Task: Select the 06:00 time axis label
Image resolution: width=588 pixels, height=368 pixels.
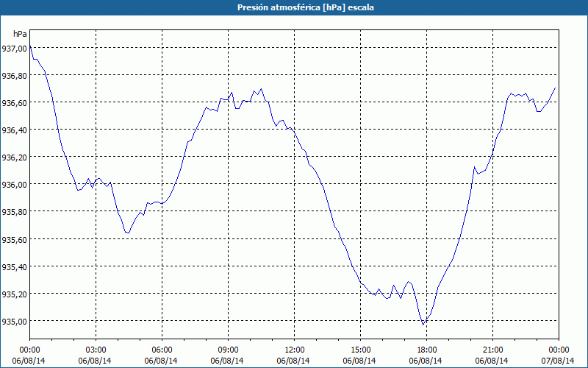Action: pos(162,350)
